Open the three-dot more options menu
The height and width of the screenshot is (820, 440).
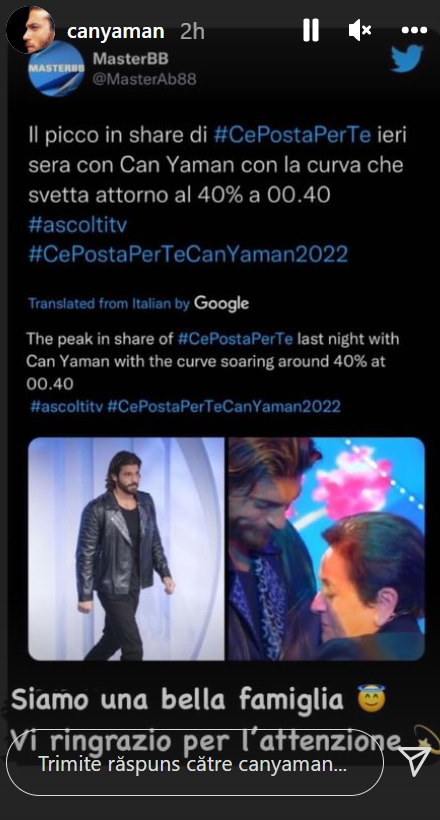[414, 31]
